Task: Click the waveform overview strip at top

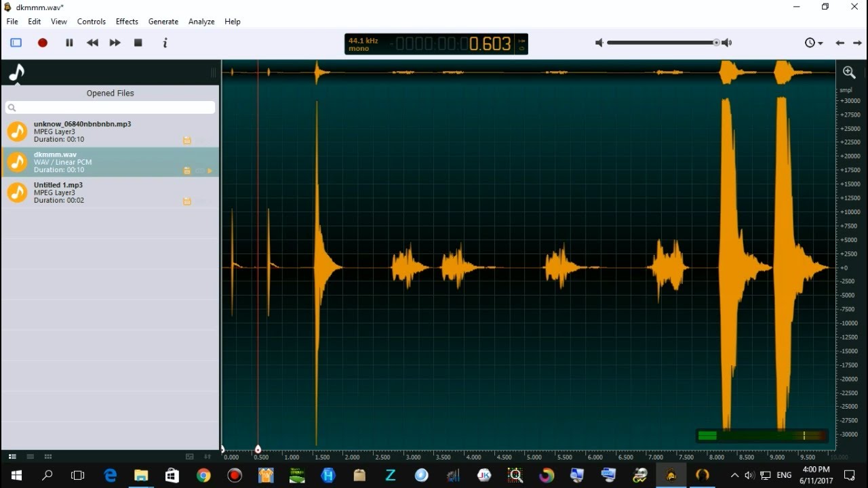Action: tap(529, 73)
